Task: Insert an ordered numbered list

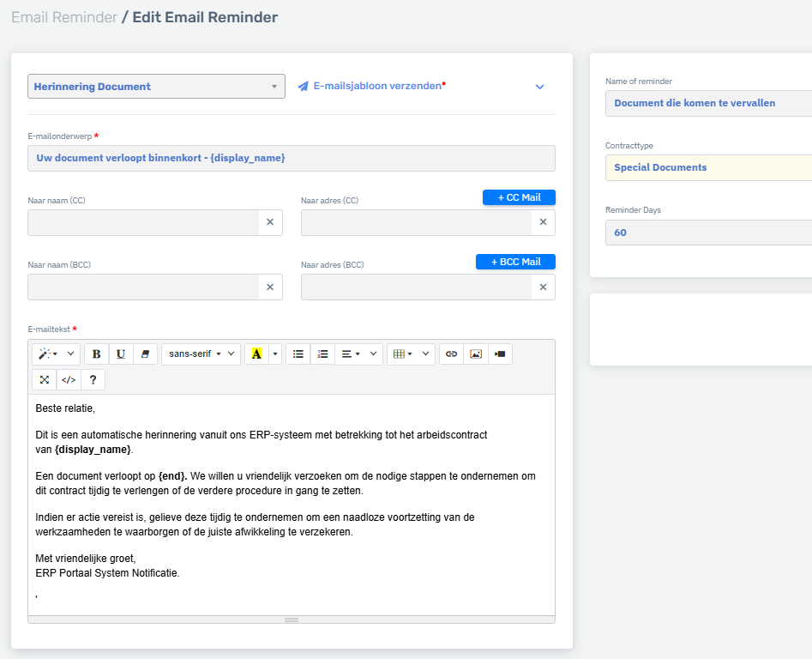Action: pyautogui.click(x=322, y=354)
